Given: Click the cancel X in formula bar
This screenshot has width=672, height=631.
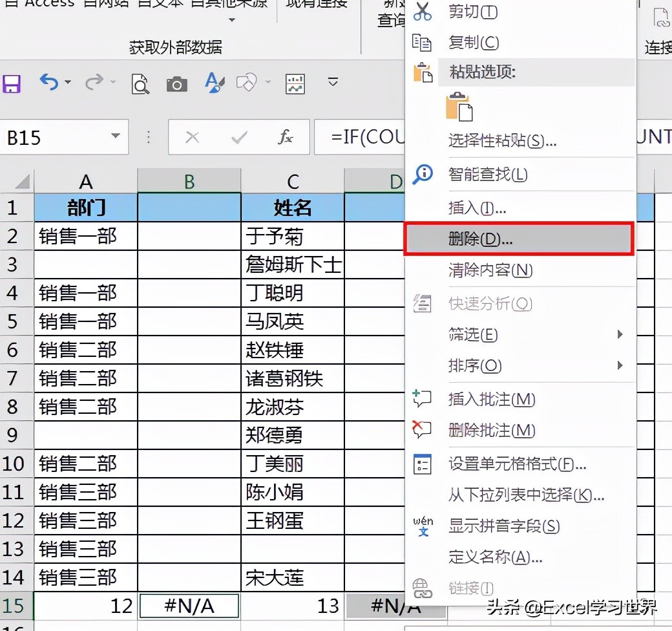Looking at the screenshot, I should point(192,138).
